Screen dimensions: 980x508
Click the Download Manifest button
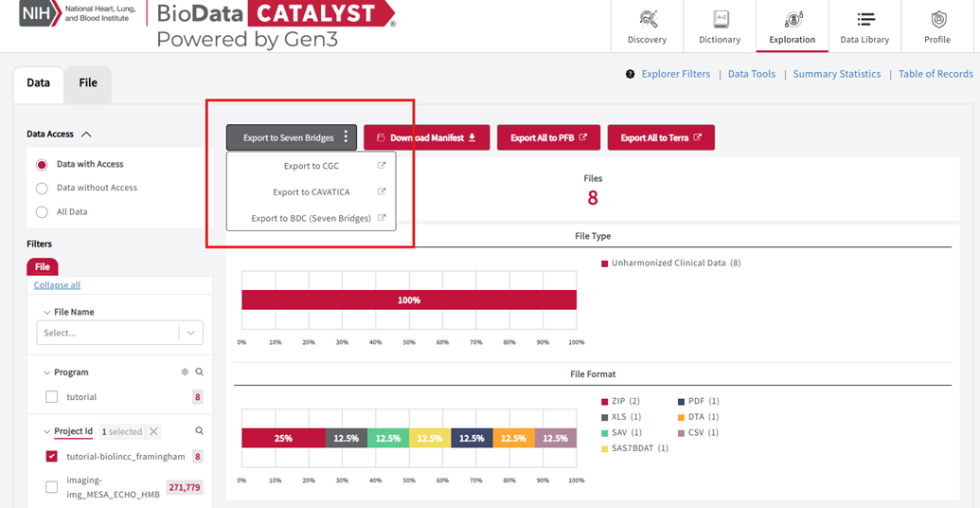point(427,137)
